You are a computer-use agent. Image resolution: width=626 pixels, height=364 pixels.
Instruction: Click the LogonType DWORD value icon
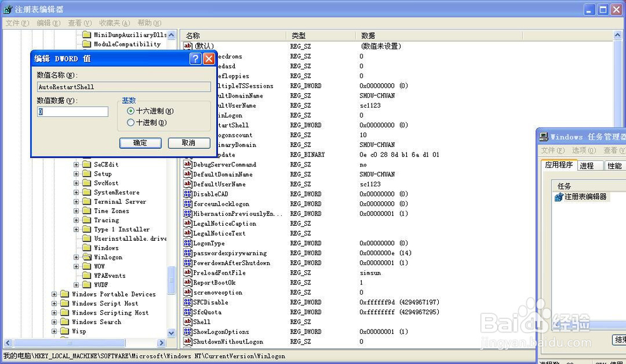[x=188, y=243]
